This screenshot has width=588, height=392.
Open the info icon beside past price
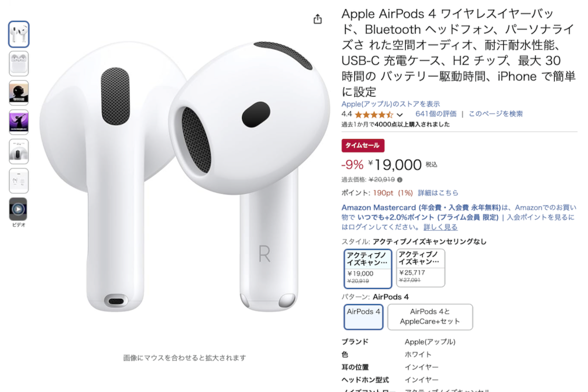coord(399,179)
